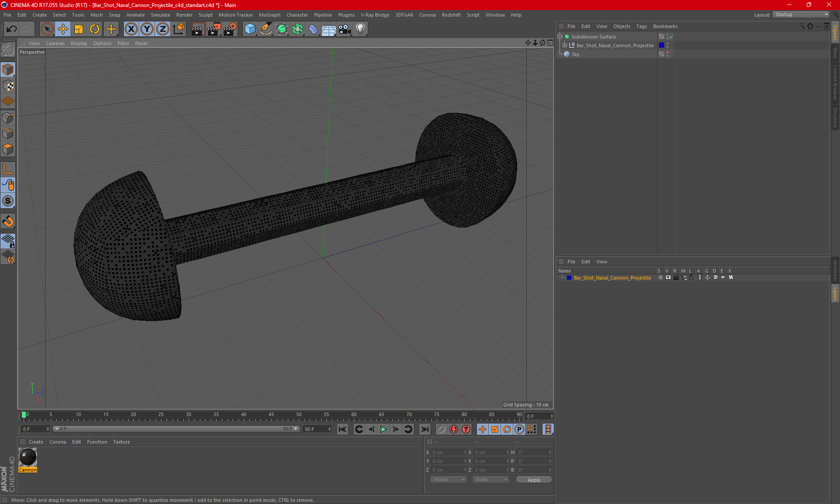Screen dimensions: 840x504
Task: Open the Layout Startup dropdown
Action: point(801,14)
